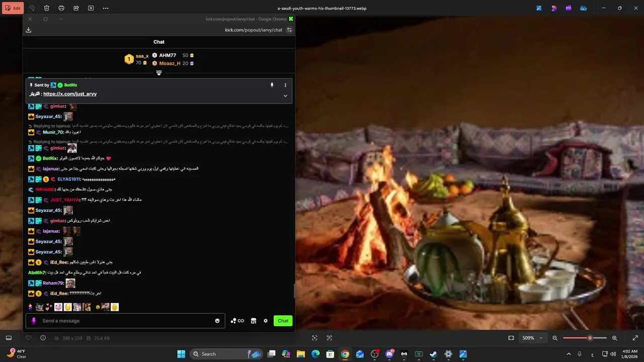Open the Kick shop storefront icon
This screenshot has height=362, width=644.
coord(254,321)
